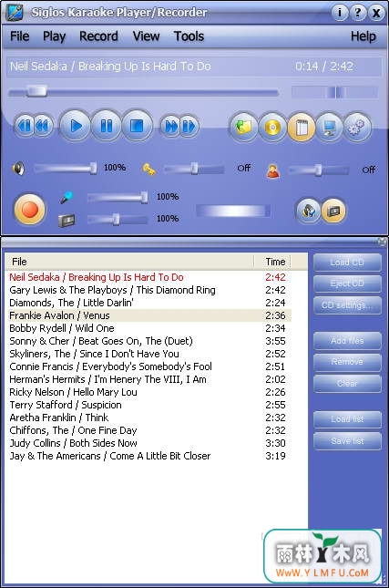Click the '?' help button in title bar
Viewport: 389px width, 588px height.
point(358,13)
